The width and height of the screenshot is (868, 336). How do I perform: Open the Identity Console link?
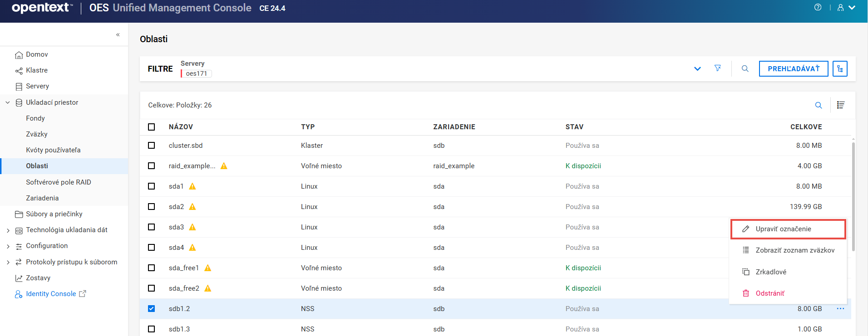pyautogui.click(x=51, y=294)
